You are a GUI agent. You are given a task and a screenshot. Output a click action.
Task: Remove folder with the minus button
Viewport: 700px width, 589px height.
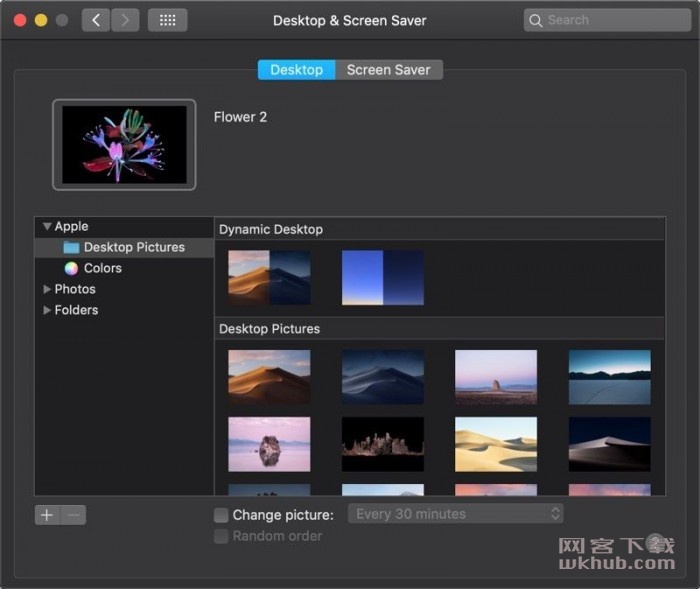[x=73, y=515]
